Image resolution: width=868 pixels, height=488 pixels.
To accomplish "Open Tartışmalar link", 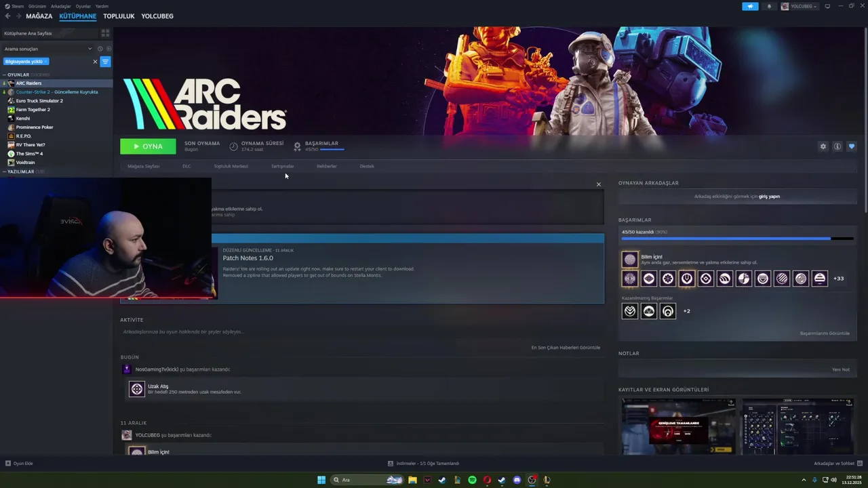I will (283, 166).
